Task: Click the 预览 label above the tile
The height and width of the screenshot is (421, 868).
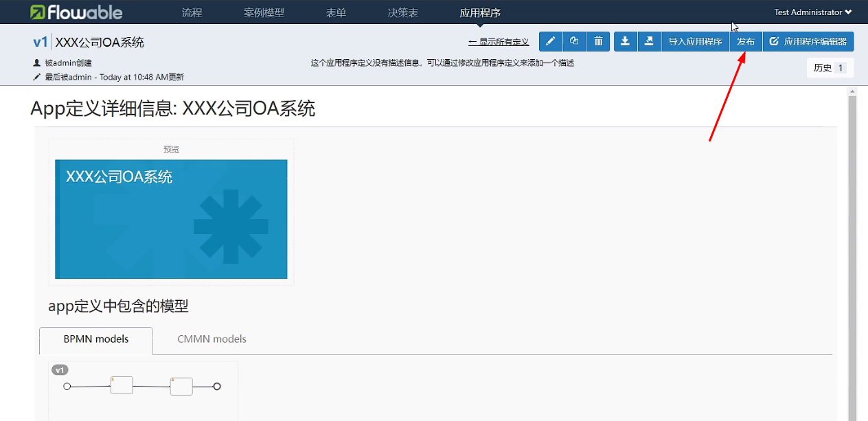Action: coord(171,150)
